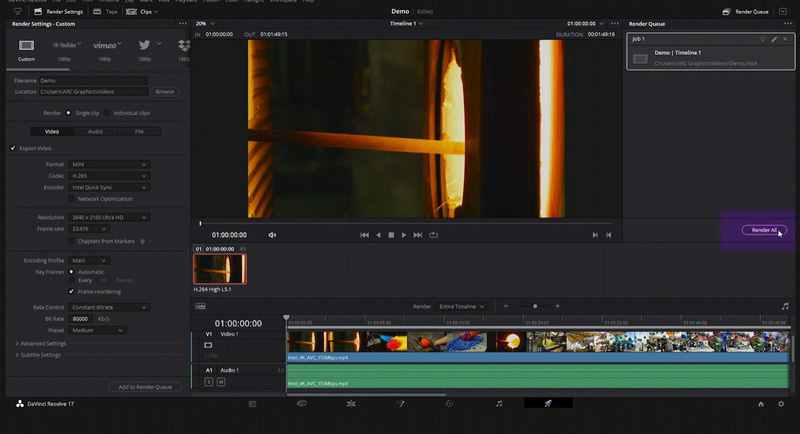Toggle loop playback
Image resolution: width=800 pixels, height=434 pixels.
434,235
